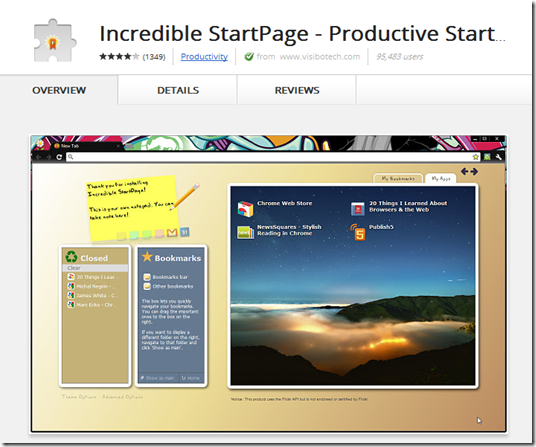Switch to My Bookmarks tab
The height and width of the screenshot is (447, 536).
[x=398, y=179]
